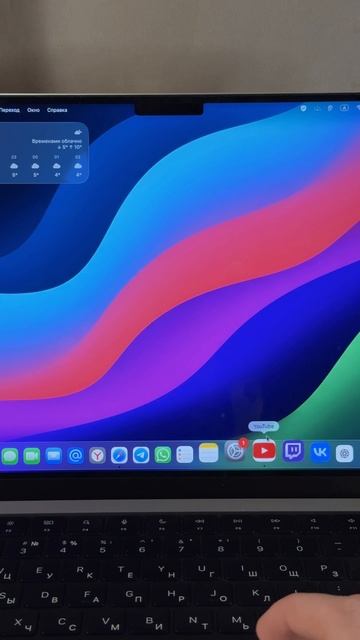Viewport: 360px width, 640px height.
Task: Launch Yandex Browser from the Dock
Action: pos(97,456)
